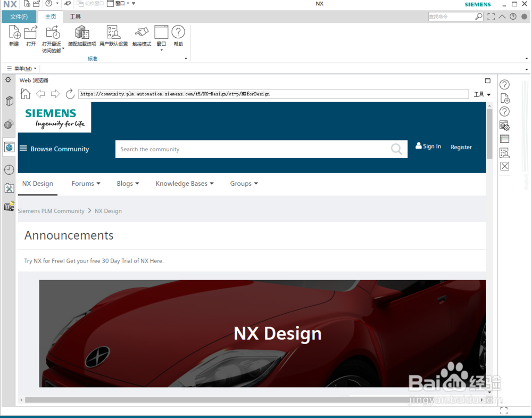The height and width of the screenshot is (418, 532).
Task: Click the top-right ribbon help icon
Action: coord(513,17)
